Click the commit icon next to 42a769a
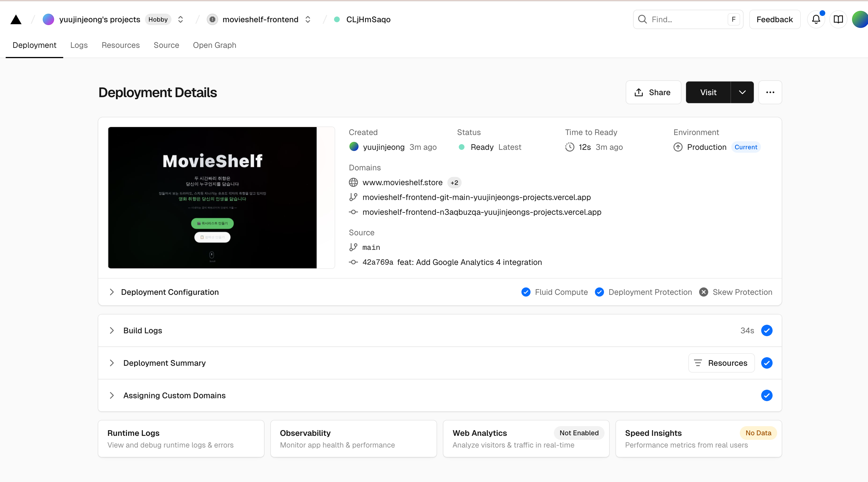 click(x=353, y=262)
